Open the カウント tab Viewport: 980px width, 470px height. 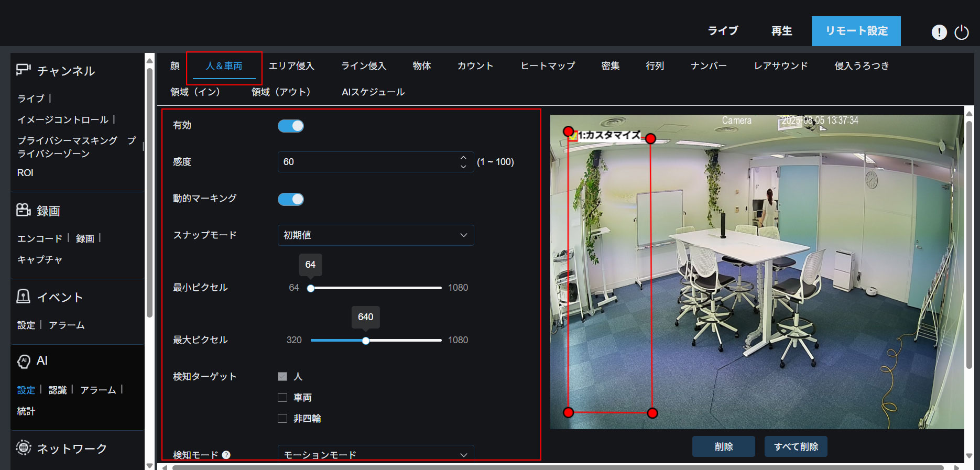pos(475,65)
